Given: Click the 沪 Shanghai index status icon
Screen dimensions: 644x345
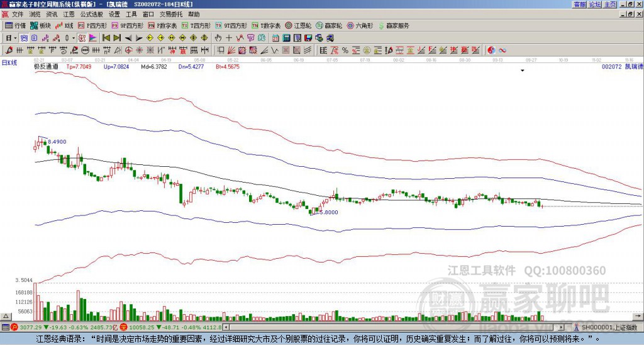Looking at the screenshot, I should point(14,327).
